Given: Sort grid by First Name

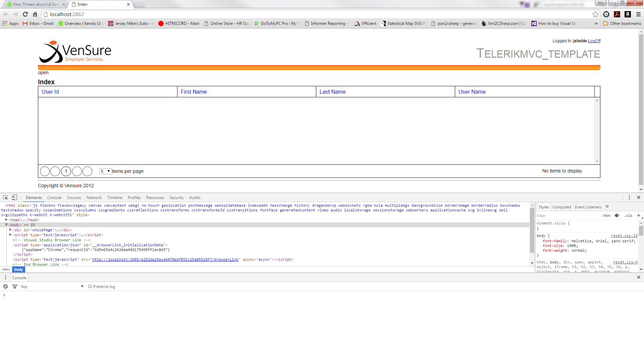Looking at the screenshot, I should pyautogui.click(x=194, y=92).
